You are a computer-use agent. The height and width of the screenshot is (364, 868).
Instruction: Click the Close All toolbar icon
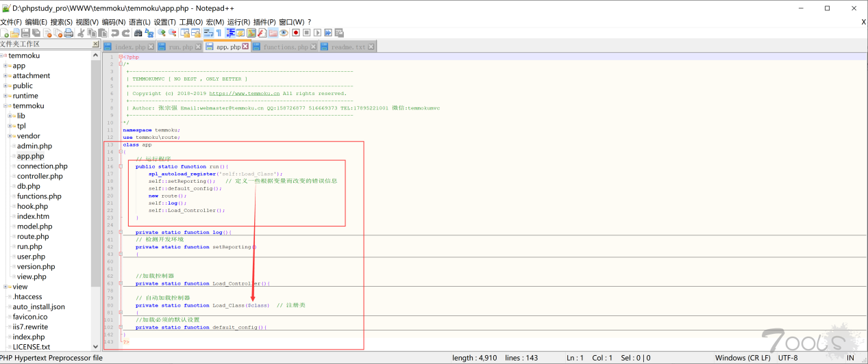58,33
